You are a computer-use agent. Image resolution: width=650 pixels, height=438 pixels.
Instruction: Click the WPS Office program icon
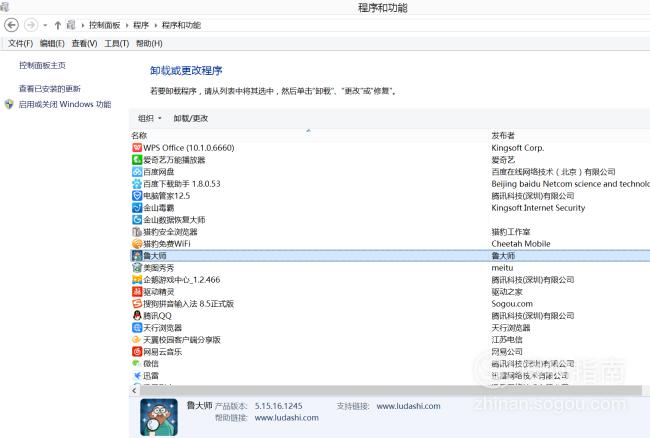(137, 148)
